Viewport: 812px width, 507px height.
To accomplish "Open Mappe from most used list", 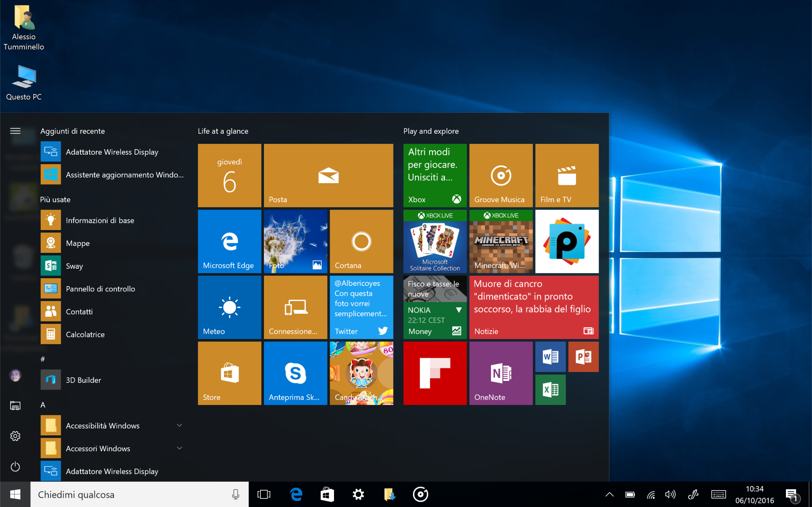I will 112,243.
